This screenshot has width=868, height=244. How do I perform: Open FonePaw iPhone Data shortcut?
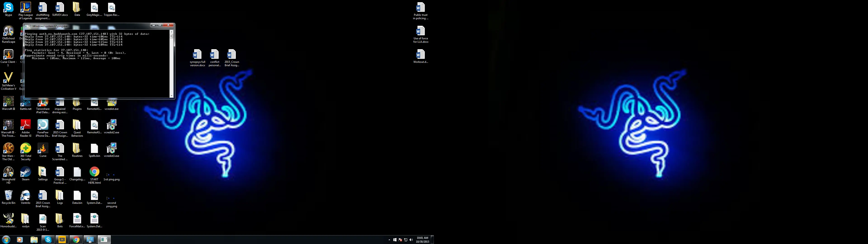point(43,128)
